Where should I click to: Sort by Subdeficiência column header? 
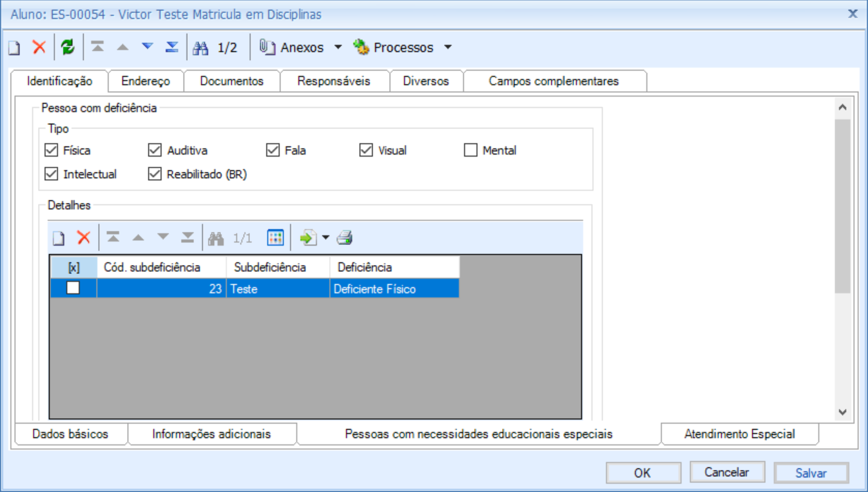point(278,267)
